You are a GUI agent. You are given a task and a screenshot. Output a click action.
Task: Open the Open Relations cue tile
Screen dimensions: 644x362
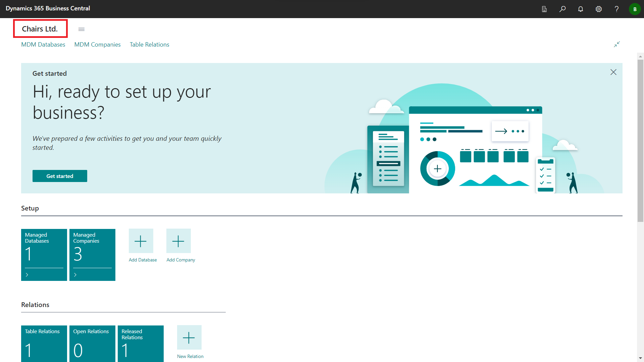pos(92,344)
